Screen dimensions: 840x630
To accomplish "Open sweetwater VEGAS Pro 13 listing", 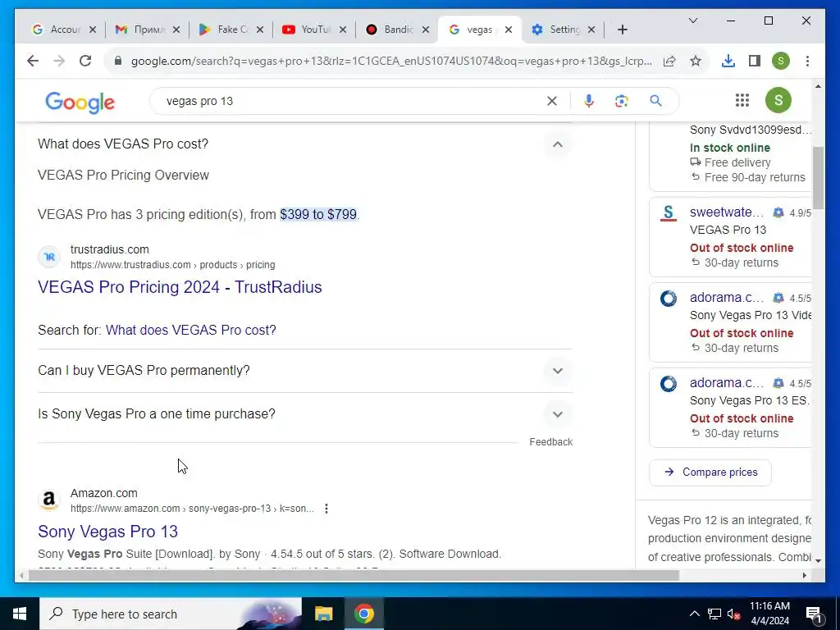I will (x=731, y=237).
